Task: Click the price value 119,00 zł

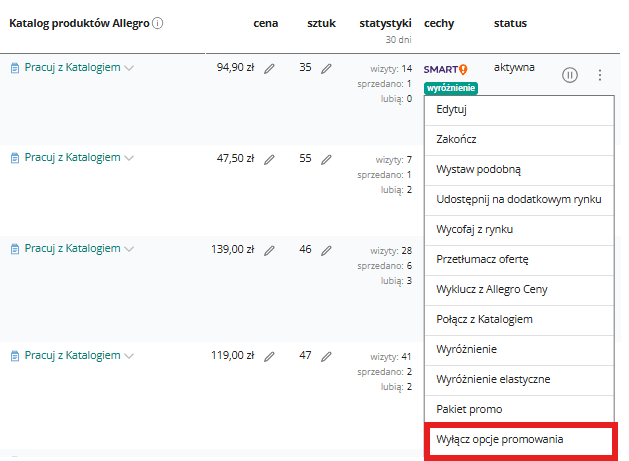Action: 233,355
